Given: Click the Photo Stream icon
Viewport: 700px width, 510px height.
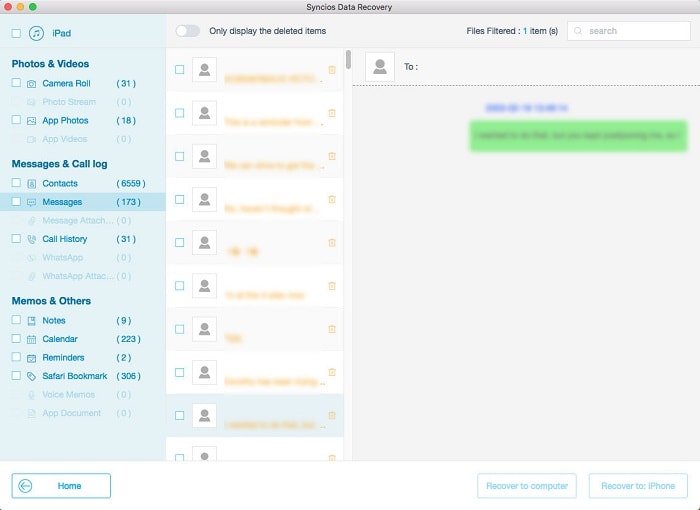Looking at the screenshot, I should tap(31, 102).
